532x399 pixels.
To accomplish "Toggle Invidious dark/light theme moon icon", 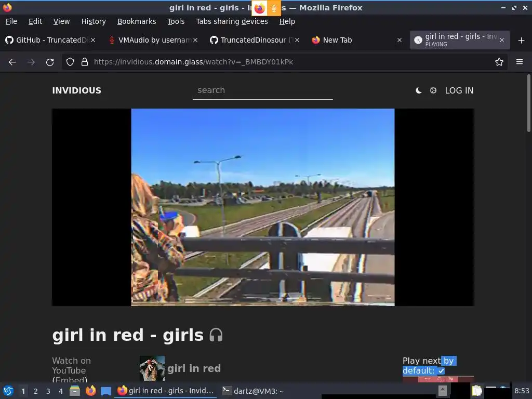I will [419, 90].
